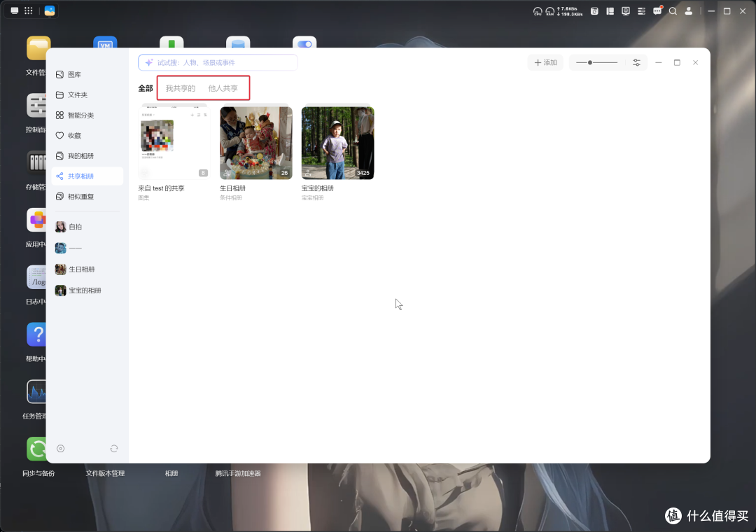Screen dimensions: 756x532
Task: Open the monitor icon in system tray
Action: (626, 11)
